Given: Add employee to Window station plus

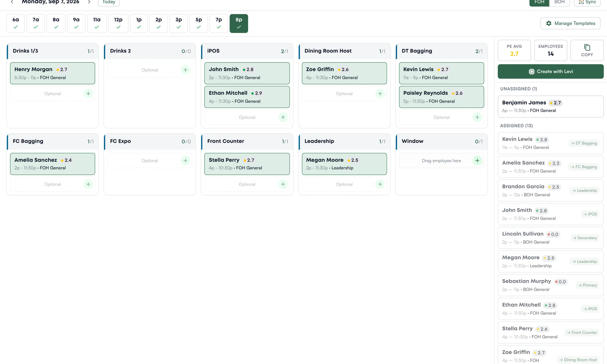Looking at the screenshot, I should (x=477, y=161).
